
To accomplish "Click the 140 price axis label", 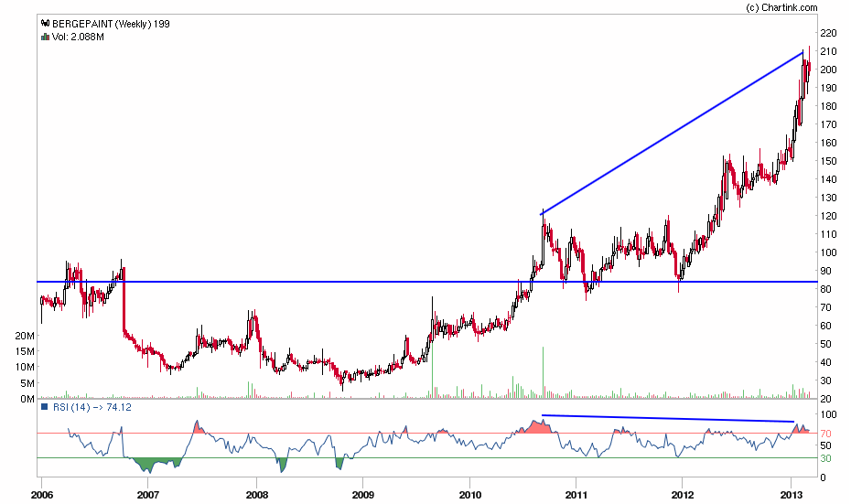I will [x=829, y=179].
